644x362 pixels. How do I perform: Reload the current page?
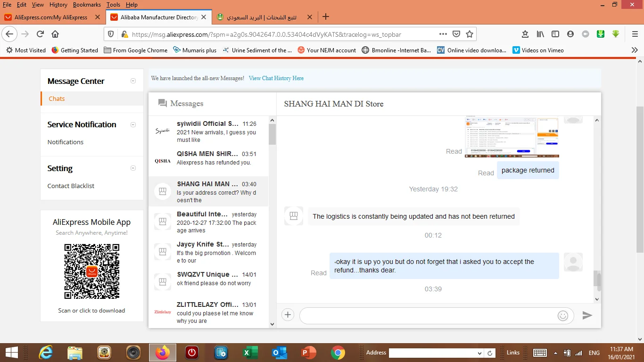[40, 34]
